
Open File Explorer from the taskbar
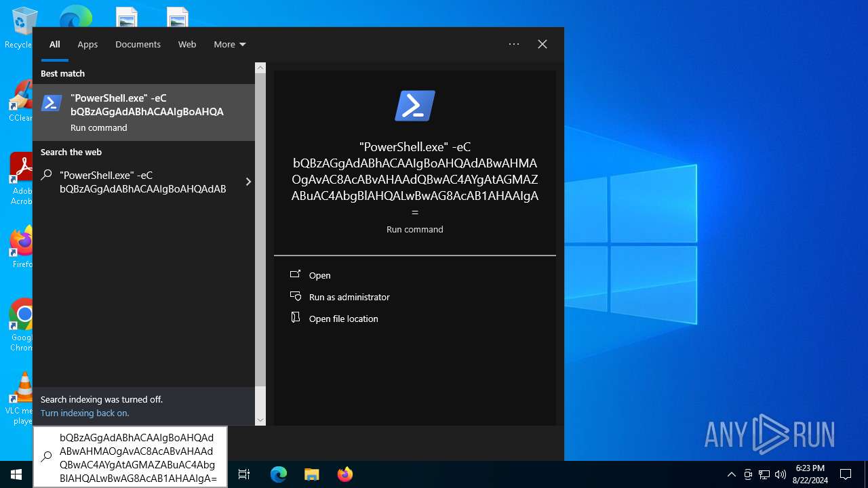pos(311,474)
